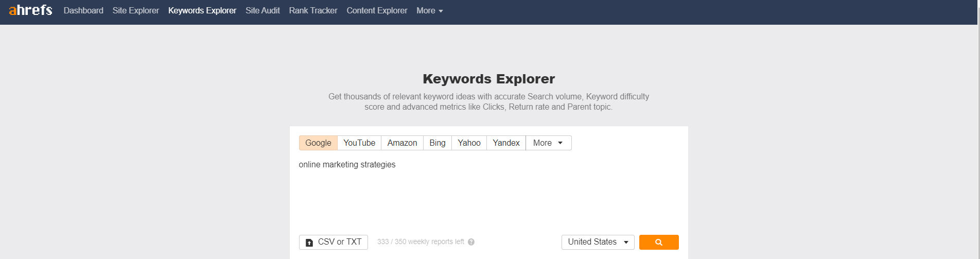Click the Ahrefs logo
This screenshot has height=259, width=980.
(30, 10)
